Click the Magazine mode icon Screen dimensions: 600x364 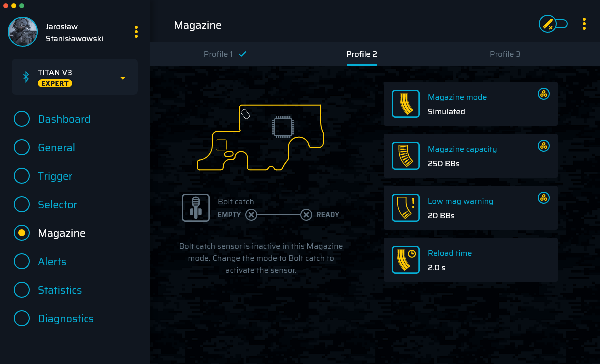pos(406,104)
